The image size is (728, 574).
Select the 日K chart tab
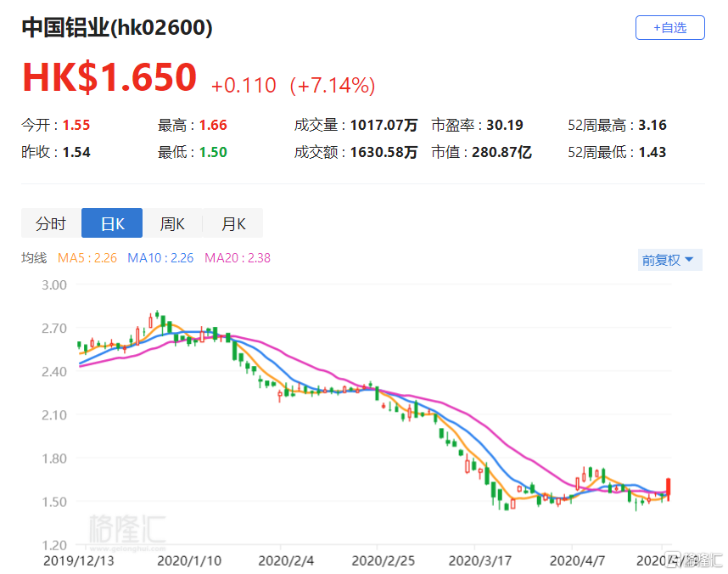coord(112,223)
